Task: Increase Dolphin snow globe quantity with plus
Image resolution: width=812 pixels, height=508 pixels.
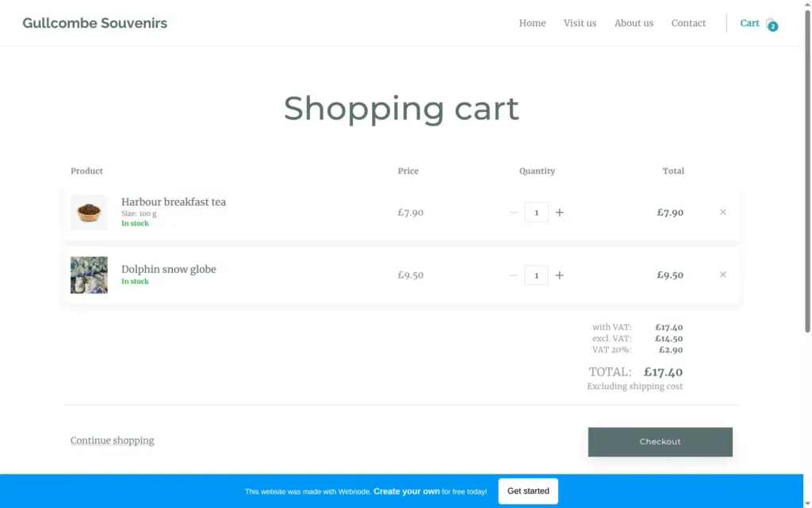Action: click(x=559, y=275)
